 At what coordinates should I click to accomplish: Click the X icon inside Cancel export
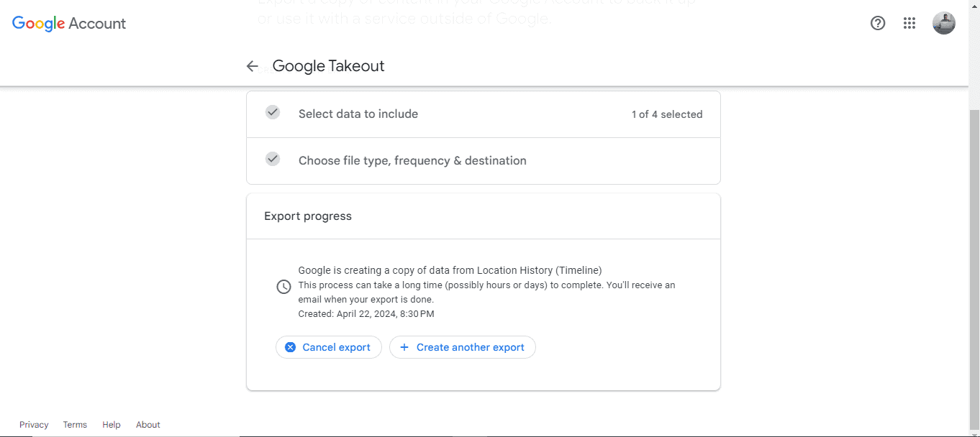click(290, 346)
